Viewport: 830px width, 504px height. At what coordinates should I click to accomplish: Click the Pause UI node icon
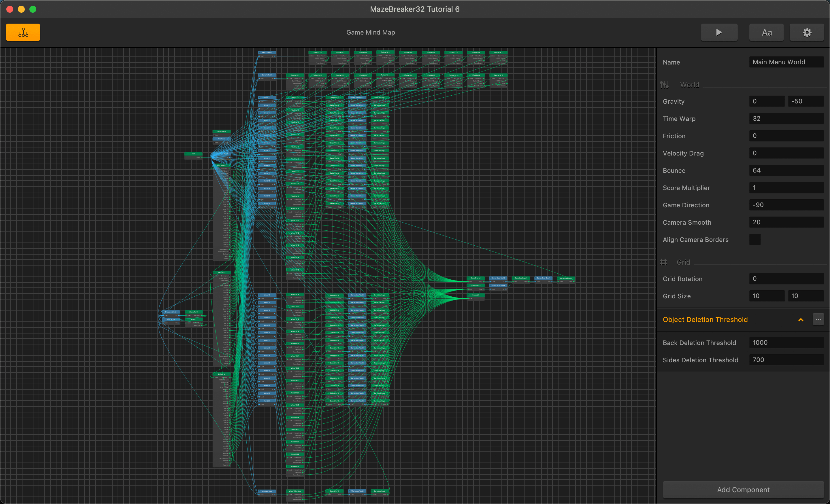coord(469,295)
